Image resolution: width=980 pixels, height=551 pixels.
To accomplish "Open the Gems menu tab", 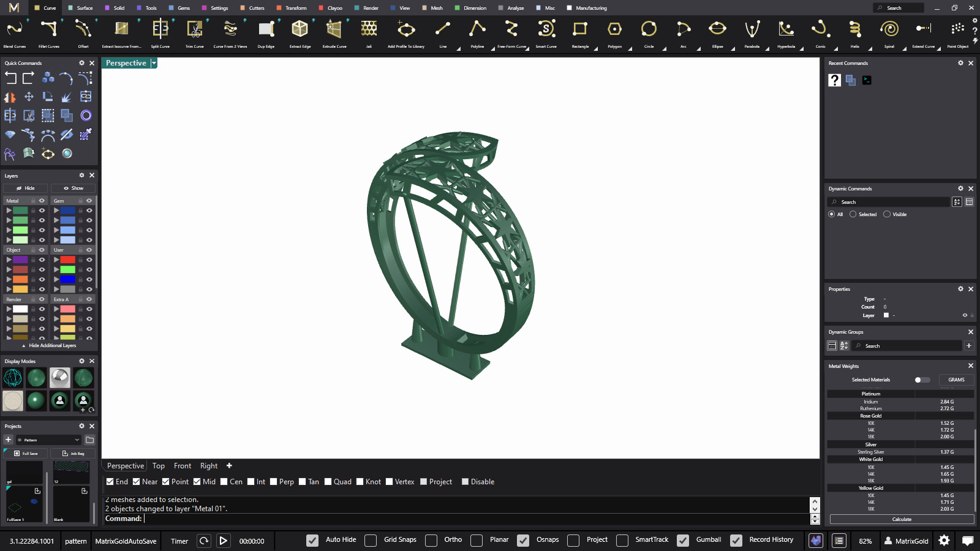I will 179,8.
